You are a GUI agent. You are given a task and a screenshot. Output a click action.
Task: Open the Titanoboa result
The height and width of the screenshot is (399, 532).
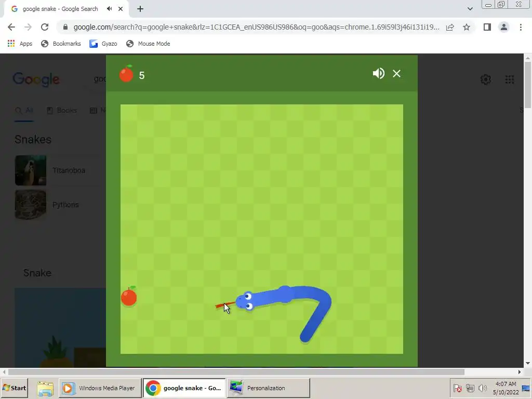tap(69, 170)
